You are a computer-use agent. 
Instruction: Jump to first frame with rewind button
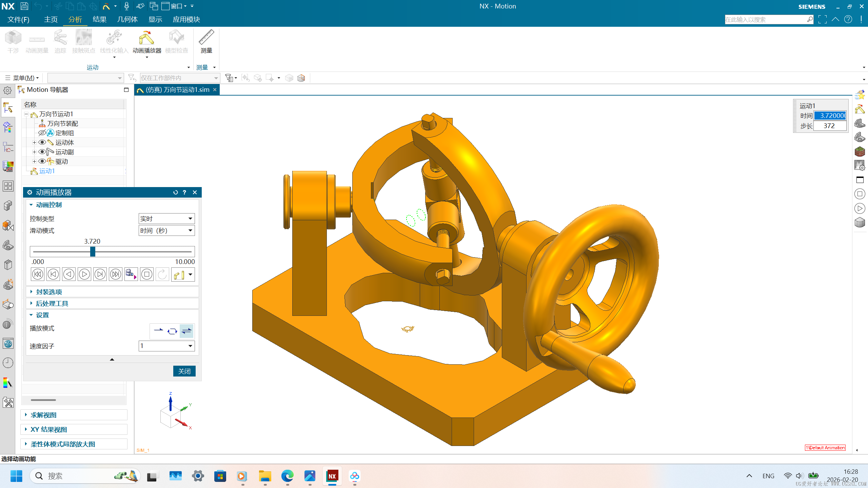pyautogui.click(x=37, y=274)
